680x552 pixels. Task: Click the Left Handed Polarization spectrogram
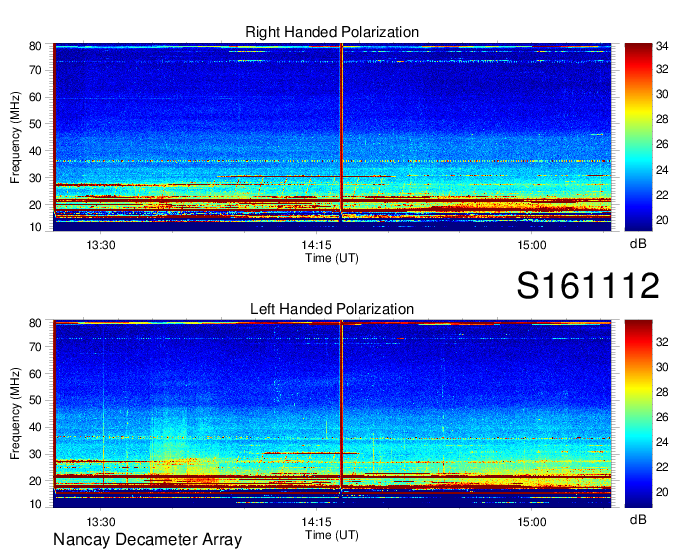pos(332,414)
